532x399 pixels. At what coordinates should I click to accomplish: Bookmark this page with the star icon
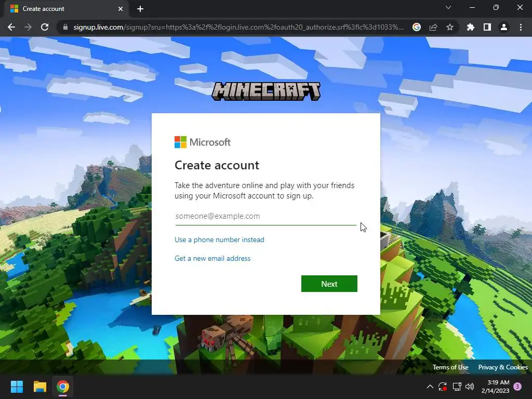pyautogui.click(x=450, y=27)
